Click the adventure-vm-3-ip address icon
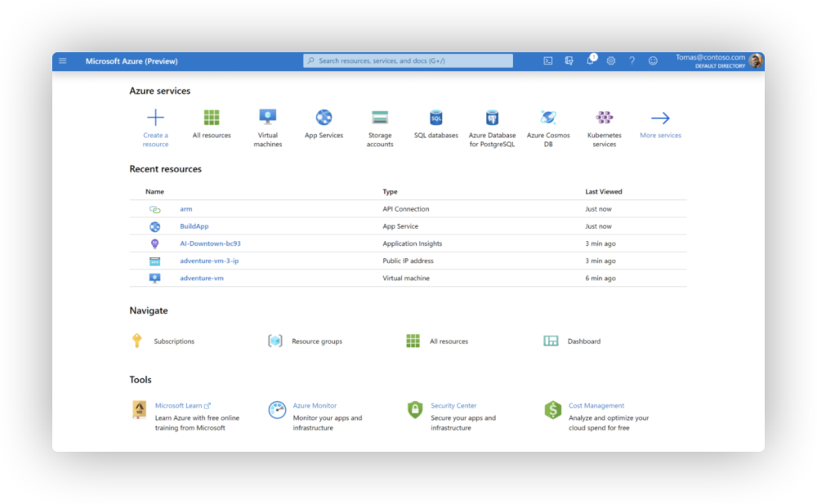Viewport: 817px width, 504px height. point(154,261)
